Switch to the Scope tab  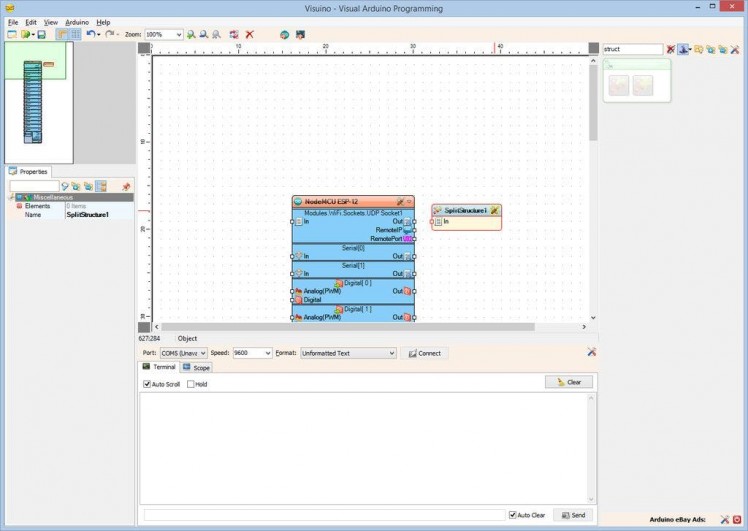click(x=197, y=368)
